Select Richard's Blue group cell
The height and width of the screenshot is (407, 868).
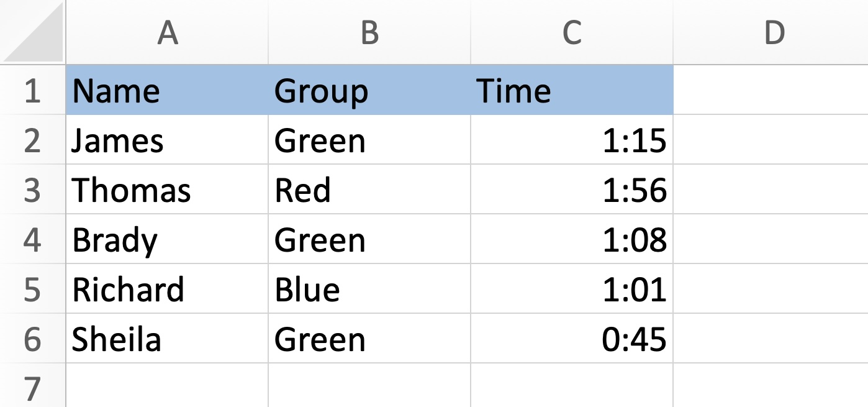pyautogui.click(x=369, y=289)
